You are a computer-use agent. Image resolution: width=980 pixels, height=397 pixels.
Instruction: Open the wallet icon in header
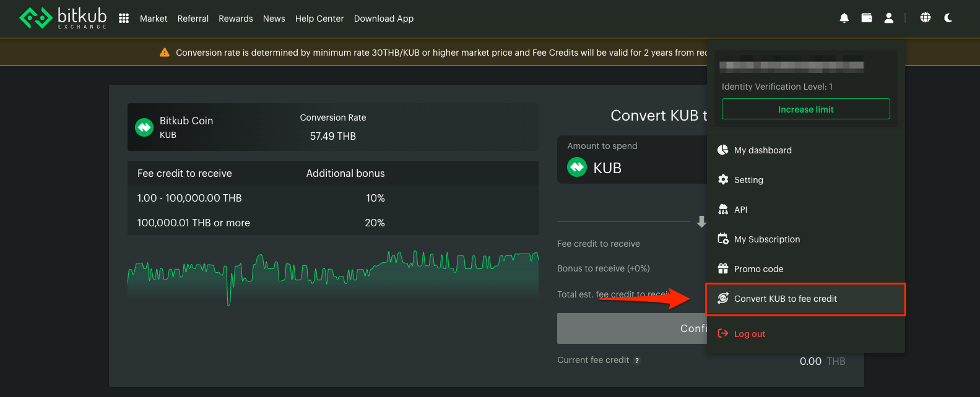point(867,18)
